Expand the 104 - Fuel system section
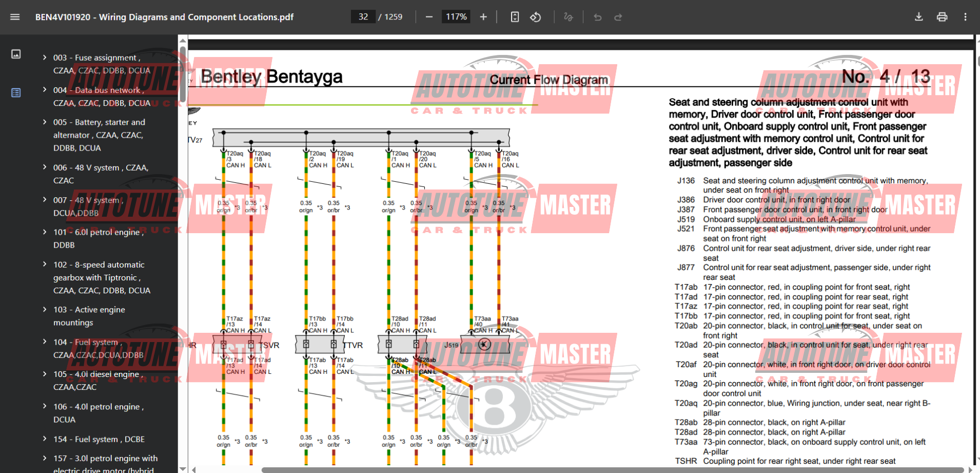 45,342
